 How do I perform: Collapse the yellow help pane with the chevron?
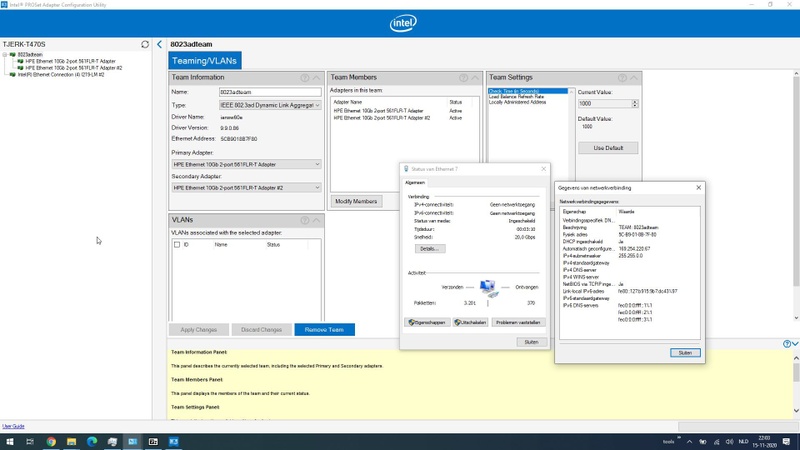pos(795,344)
